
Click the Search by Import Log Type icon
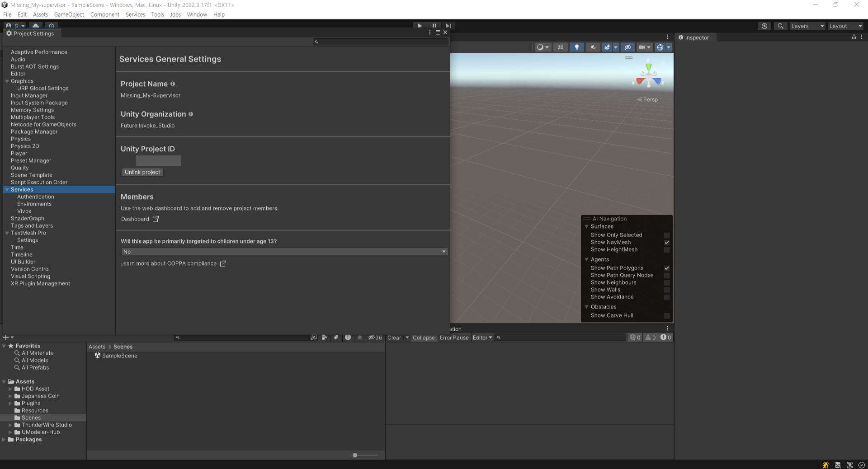pos(348,338)
